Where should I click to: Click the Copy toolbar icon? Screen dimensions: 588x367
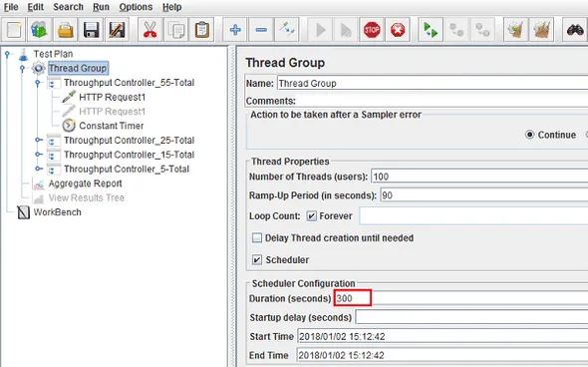click(x=175, y=30)
